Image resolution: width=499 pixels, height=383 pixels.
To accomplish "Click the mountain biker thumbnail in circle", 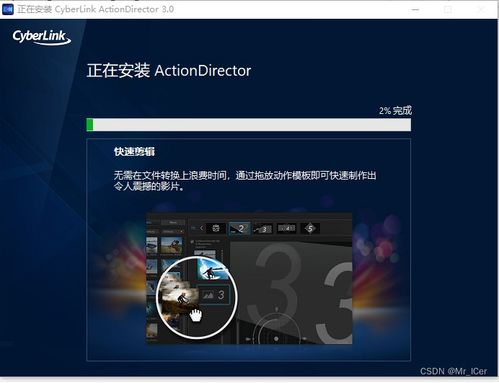I will click(x=178, y=297).
